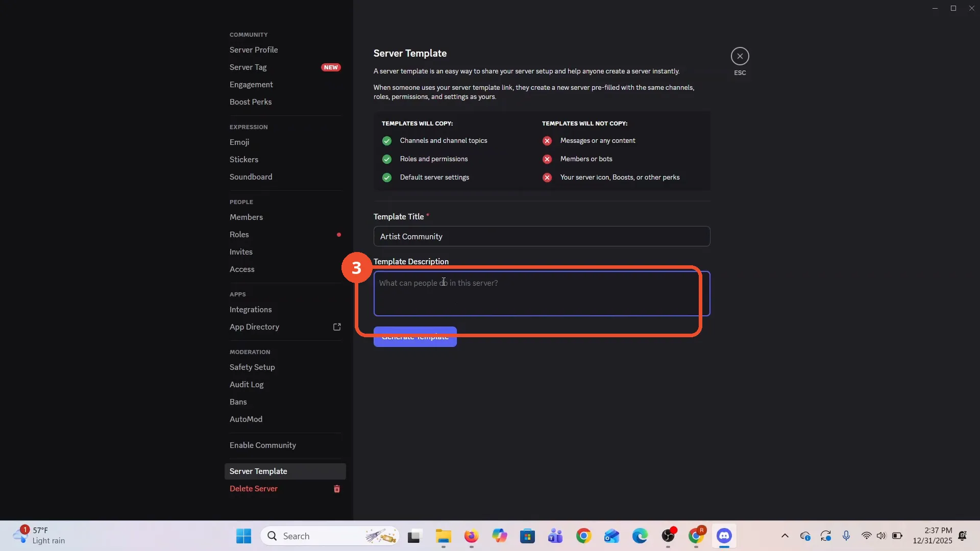Open the clock and date panel
Screen dimensions: 980x551
click(x=932, y=536)
